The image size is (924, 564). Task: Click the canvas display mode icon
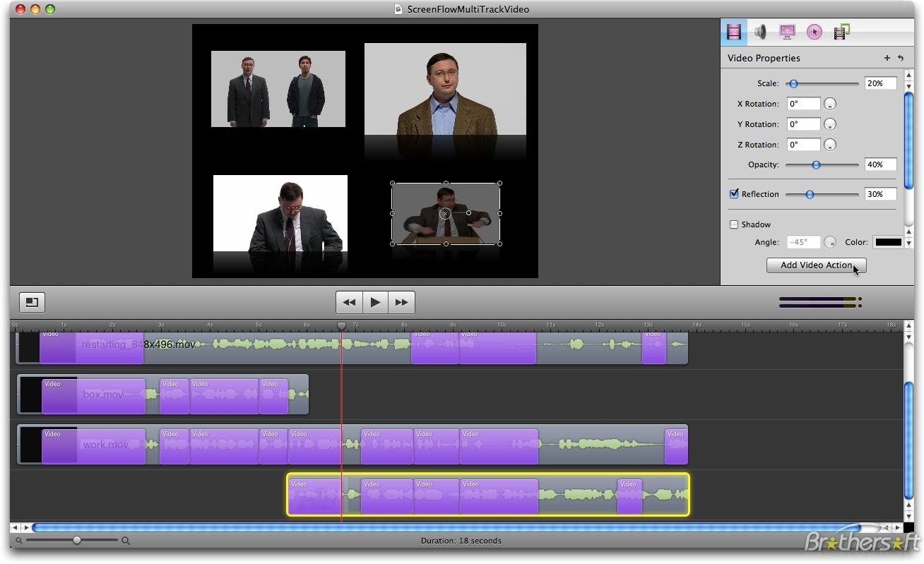coord(31,302)
